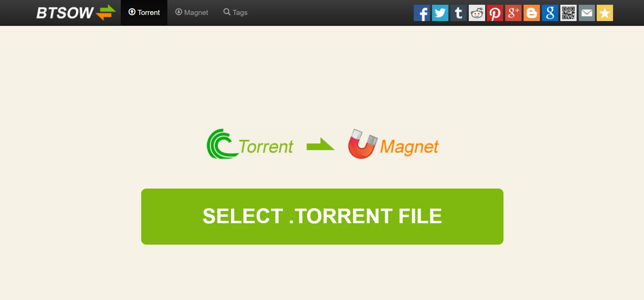
Task: Share page on Facebook icon
Action: pos(422,13)
